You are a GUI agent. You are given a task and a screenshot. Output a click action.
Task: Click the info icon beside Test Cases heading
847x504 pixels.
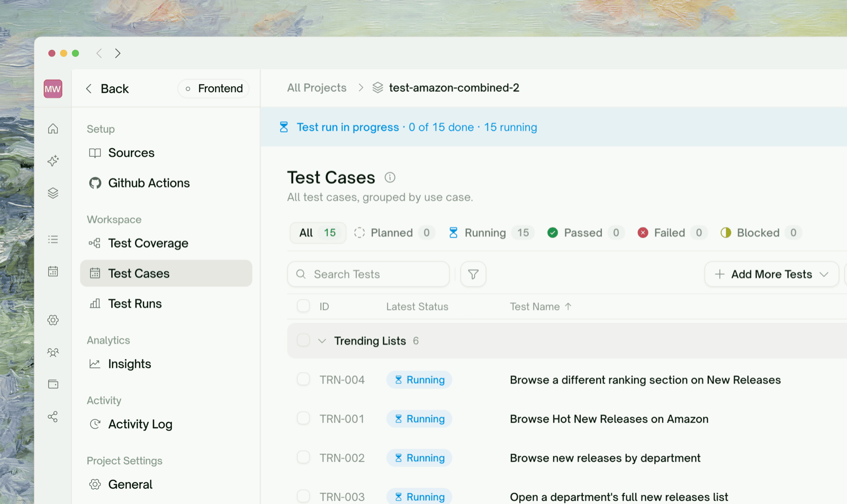(390, 177)
